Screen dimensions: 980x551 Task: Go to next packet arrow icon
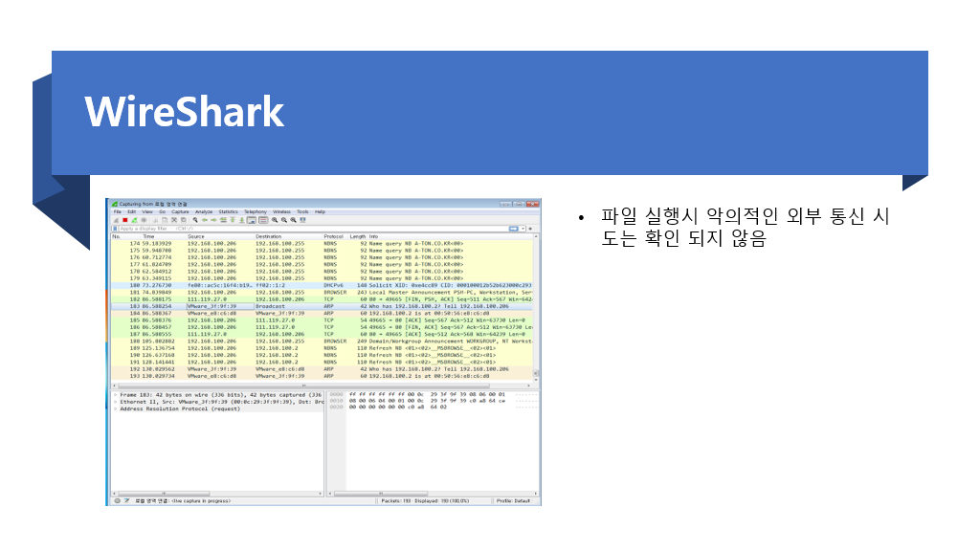[x=213, y=220]
